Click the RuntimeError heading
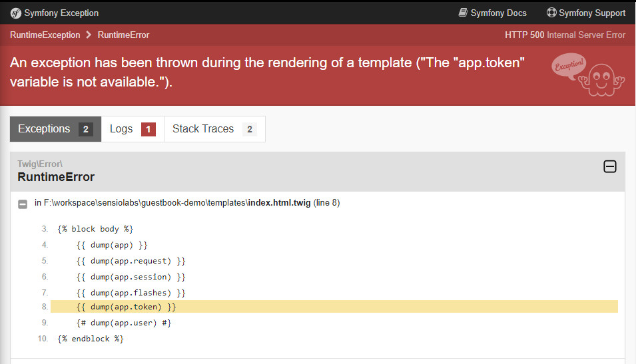This screenshot has height=364, width=636. (56, 177)
